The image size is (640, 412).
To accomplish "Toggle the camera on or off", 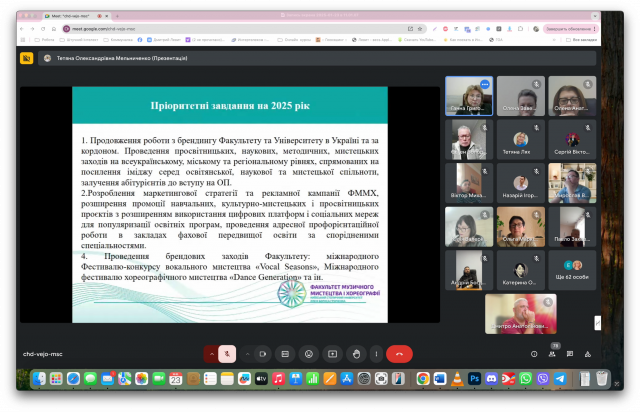I will point(262,353).
